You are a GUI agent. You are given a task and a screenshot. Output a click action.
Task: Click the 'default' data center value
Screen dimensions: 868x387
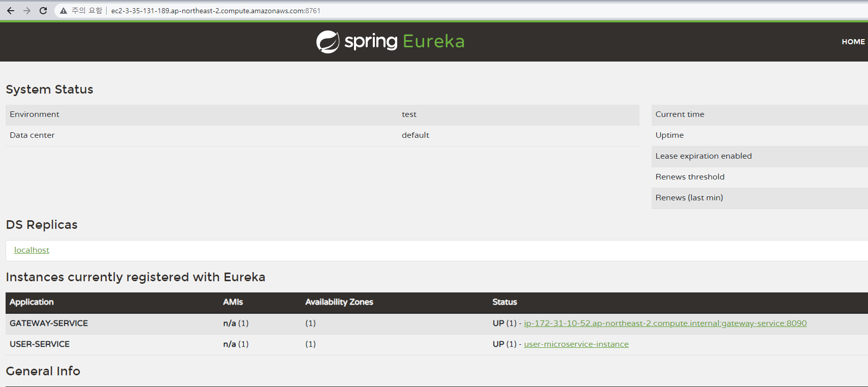pos(415,135)
